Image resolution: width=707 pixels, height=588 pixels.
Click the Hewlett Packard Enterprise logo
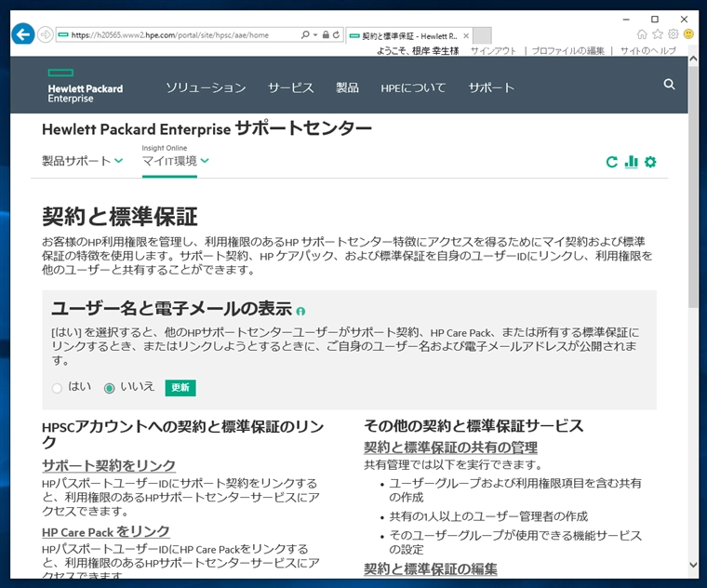[86, 86]
